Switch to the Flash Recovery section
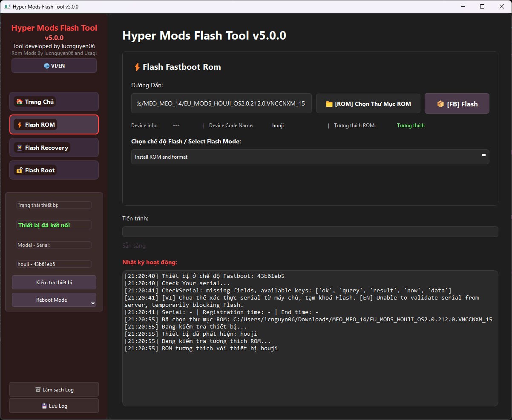 pos(54,147)
